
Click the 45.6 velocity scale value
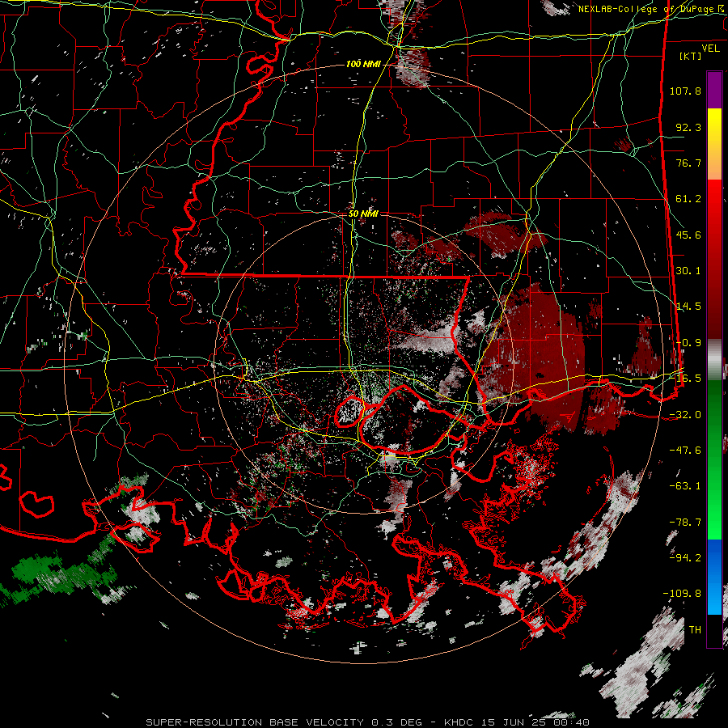688,235
